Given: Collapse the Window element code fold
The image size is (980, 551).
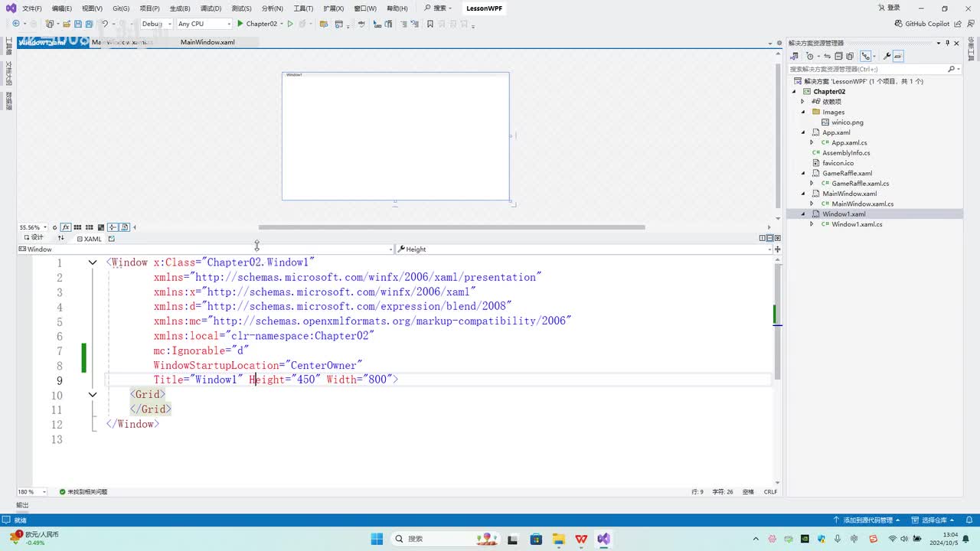Looking at the screenshot, I should pyautogui.click(x=93, y=262).
